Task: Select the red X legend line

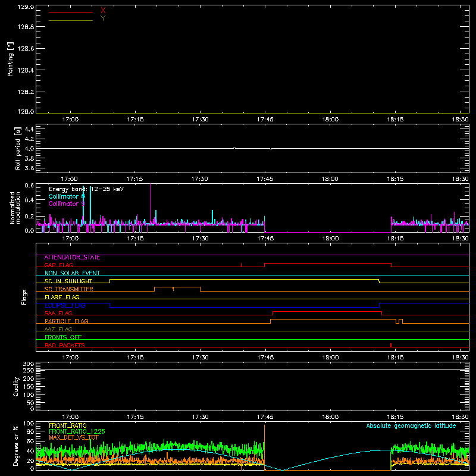Action: click(x=71, y=12)
